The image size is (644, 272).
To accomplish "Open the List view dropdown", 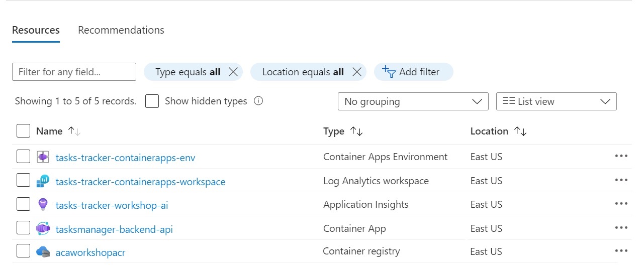I will (556, 101).
